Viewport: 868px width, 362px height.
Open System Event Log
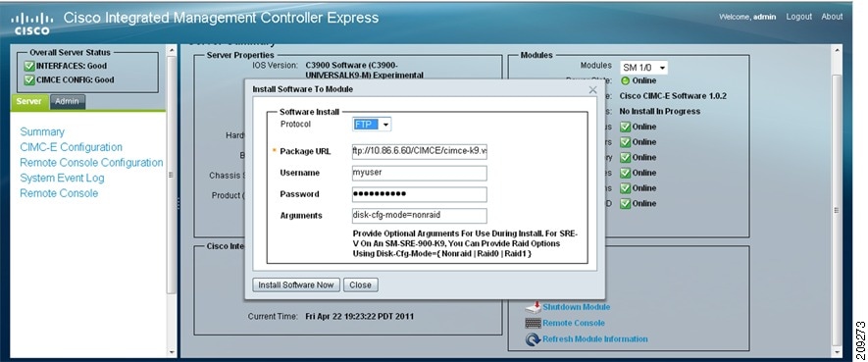(x=62, y=179)
